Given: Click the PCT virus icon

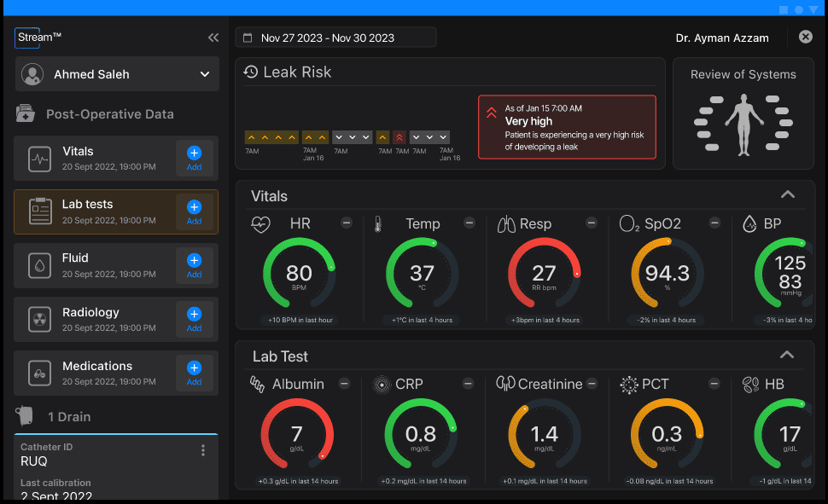Looking at the screenshot, I should [x=629, y=385].
